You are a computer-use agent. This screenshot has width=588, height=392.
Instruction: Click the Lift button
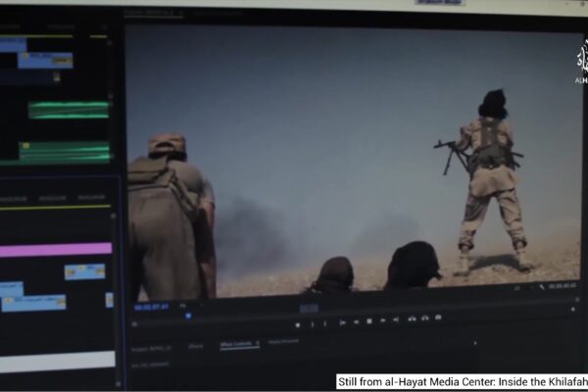412,318
